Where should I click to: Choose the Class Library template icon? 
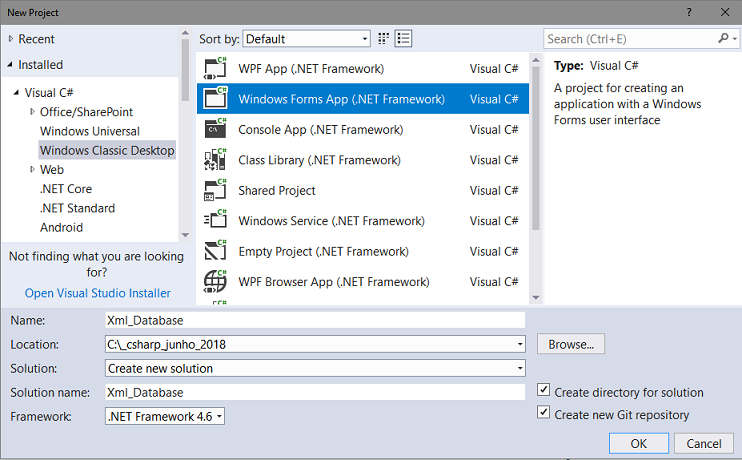(x=215, y=160)
